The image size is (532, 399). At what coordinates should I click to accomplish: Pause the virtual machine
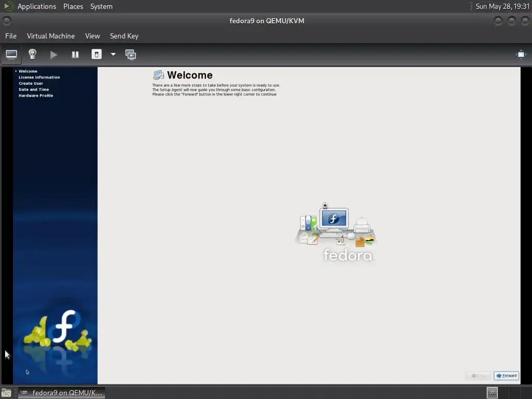[75, 55]
